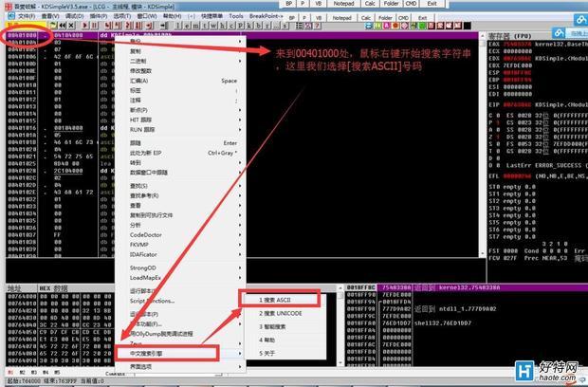Viewport: 588px width, 387px height.
Task: Open the BreakPoint-> menu
Action: (x=266, y=16)
